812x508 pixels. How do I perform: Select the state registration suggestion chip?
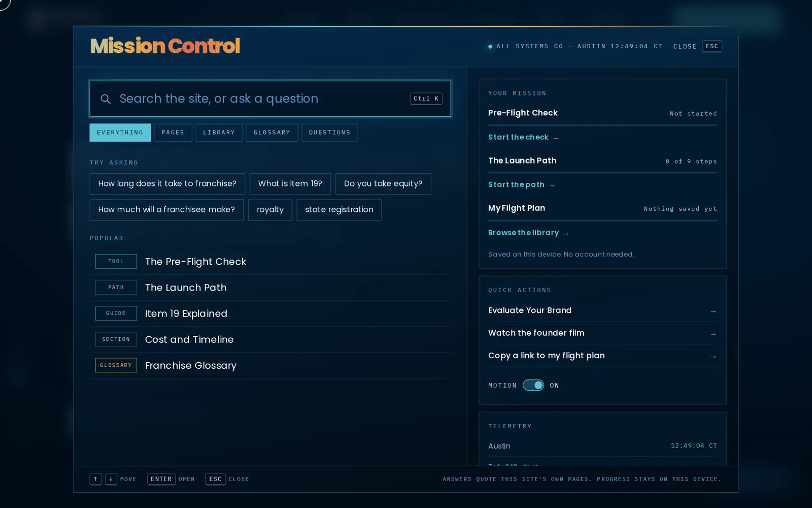coord(339,210)
